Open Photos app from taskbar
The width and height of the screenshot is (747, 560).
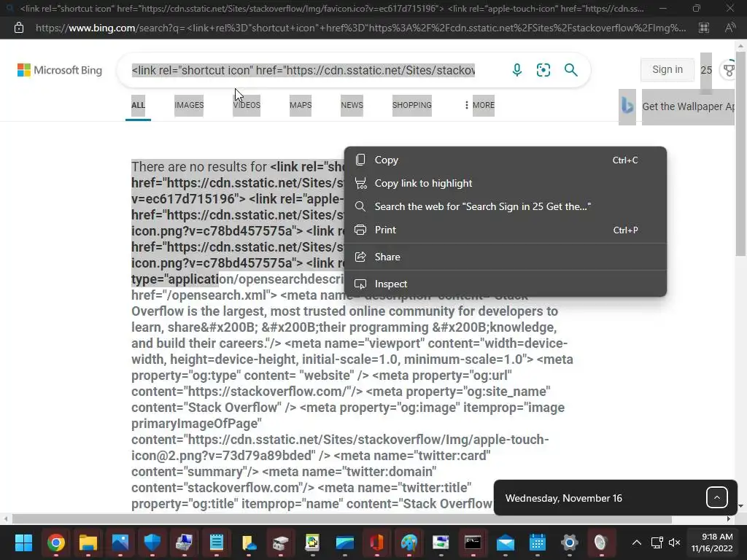point(120,542)
